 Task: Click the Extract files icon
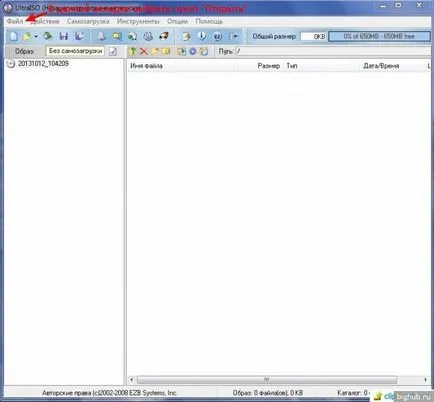pos(181,51)
